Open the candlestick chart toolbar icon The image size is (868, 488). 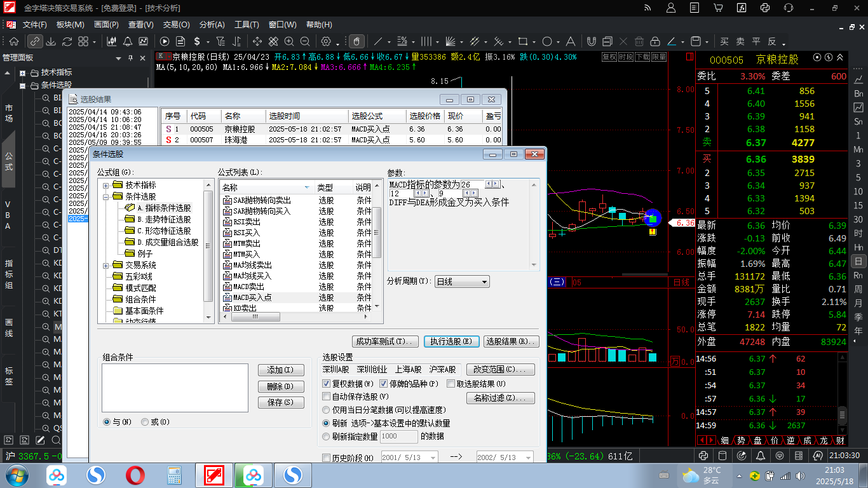coord(112,41)
